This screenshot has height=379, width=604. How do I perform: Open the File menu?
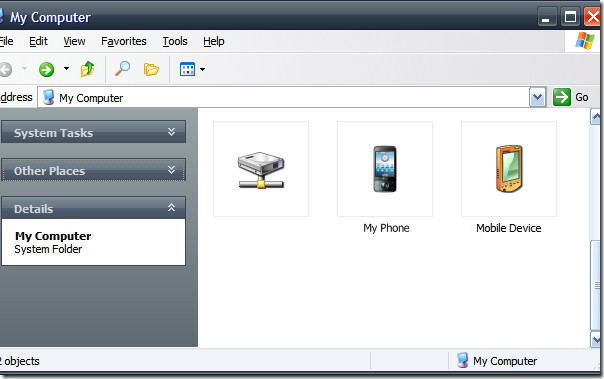(7, 41)
